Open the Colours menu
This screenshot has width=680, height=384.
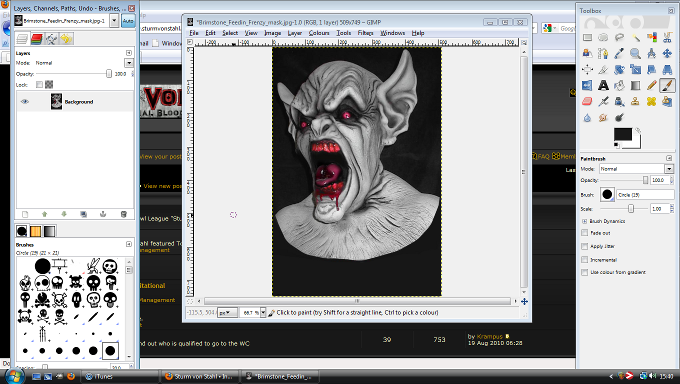click(x=319, y=33)
